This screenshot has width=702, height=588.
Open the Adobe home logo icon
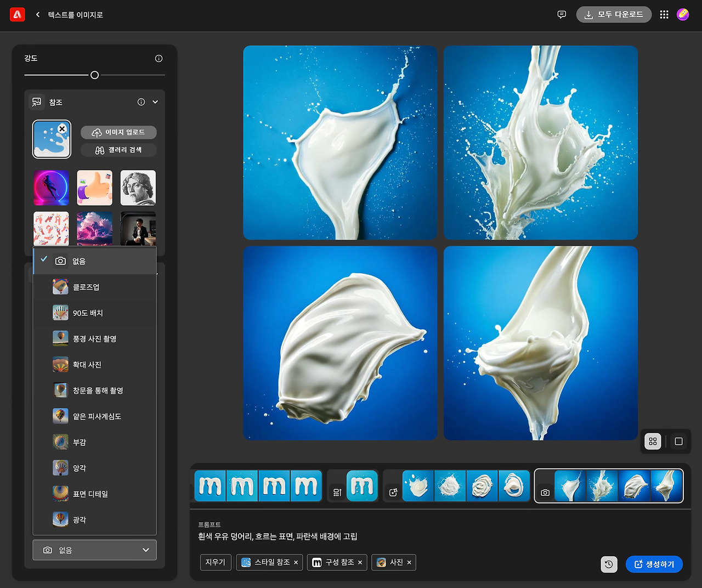pos(18,15)
